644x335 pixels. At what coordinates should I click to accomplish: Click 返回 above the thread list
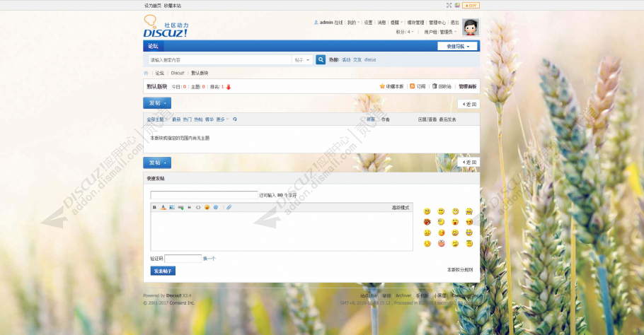(x=469, y=104)
